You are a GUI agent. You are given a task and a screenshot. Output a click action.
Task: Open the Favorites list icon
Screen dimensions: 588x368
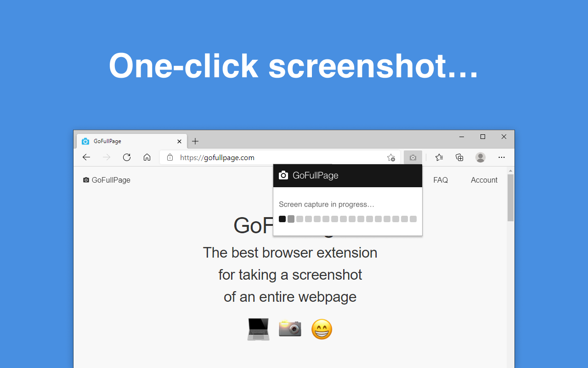[x=439, y=157]
